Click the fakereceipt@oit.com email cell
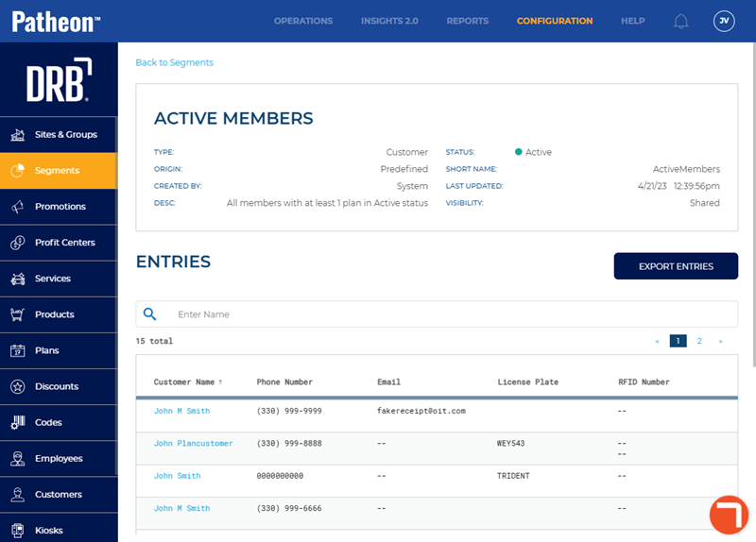Image resolution: width=756 pixels, height=542 pixels. pos(421,411)
